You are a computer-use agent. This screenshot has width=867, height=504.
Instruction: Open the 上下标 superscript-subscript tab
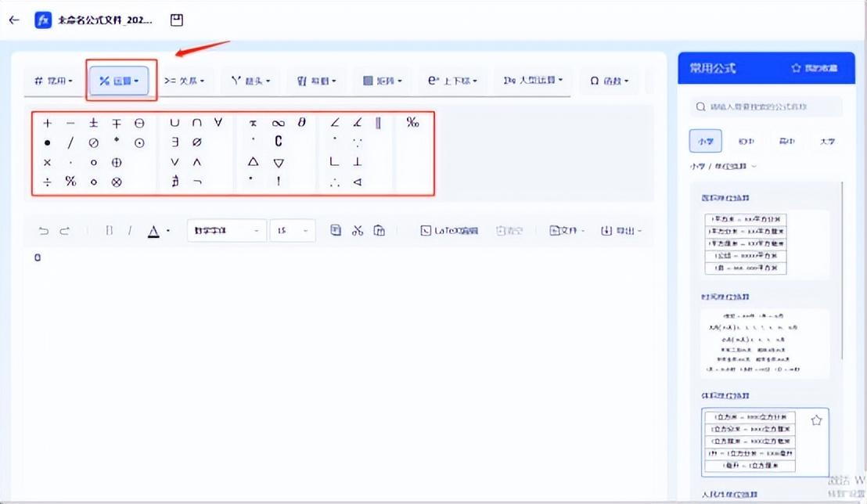tap(452, 81)
